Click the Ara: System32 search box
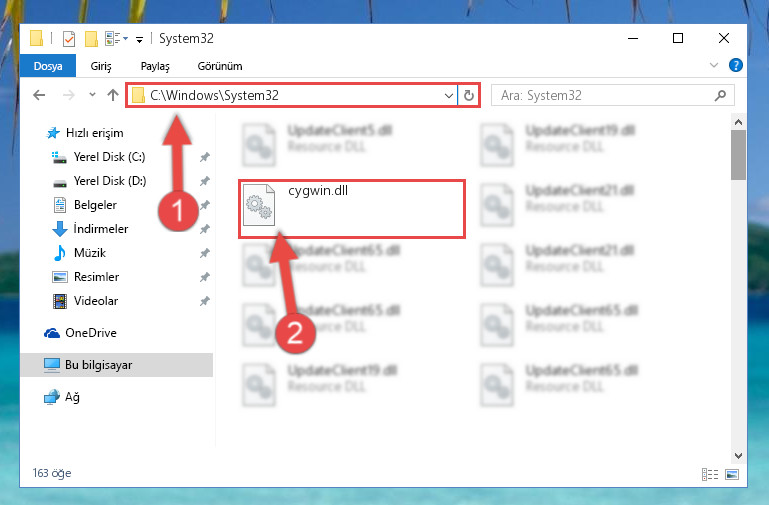Screen dimensions: 769x505 (x=613, y=95)
